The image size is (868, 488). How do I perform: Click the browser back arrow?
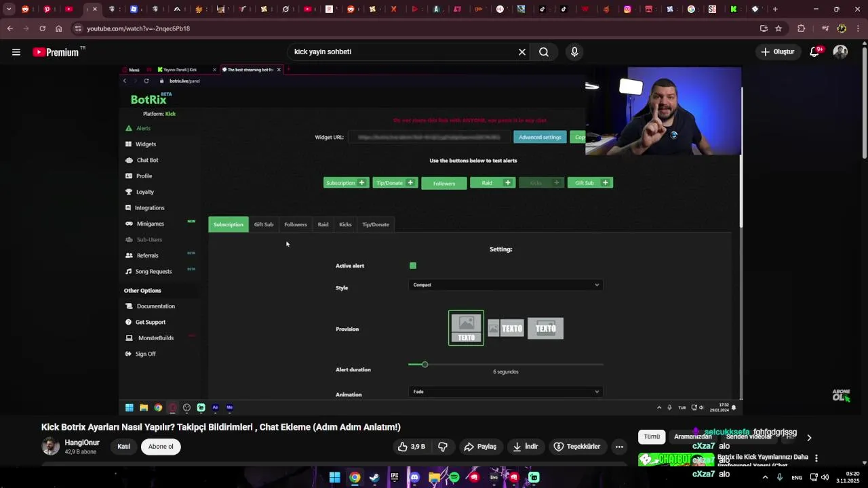[x=9, y=28]
